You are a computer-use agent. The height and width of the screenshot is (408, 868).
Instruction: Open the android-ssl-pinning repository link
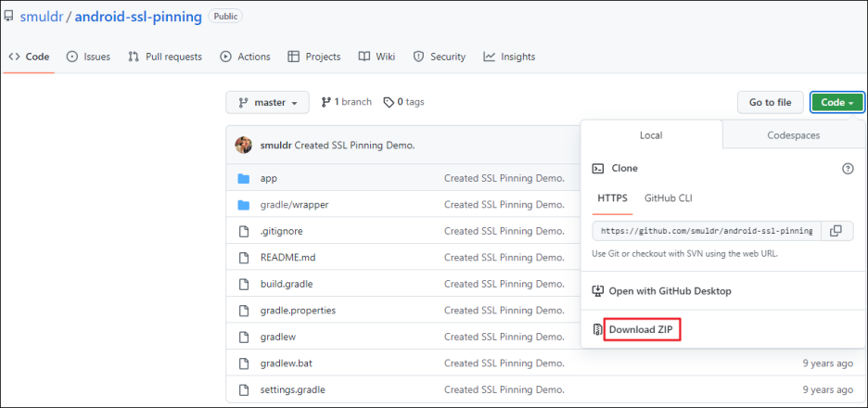[x=138, y=17]
